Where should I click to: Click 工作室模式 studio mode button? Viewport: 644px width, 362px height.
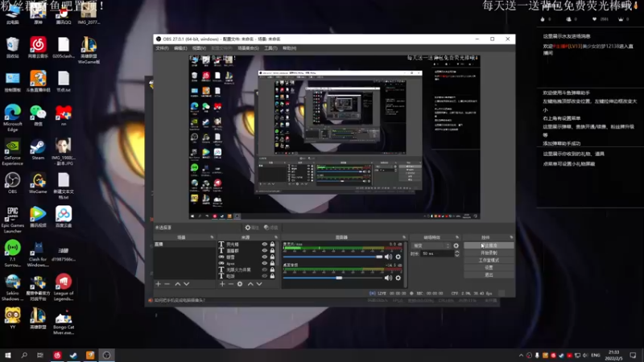pyautogui.click(x=489, y=260)
